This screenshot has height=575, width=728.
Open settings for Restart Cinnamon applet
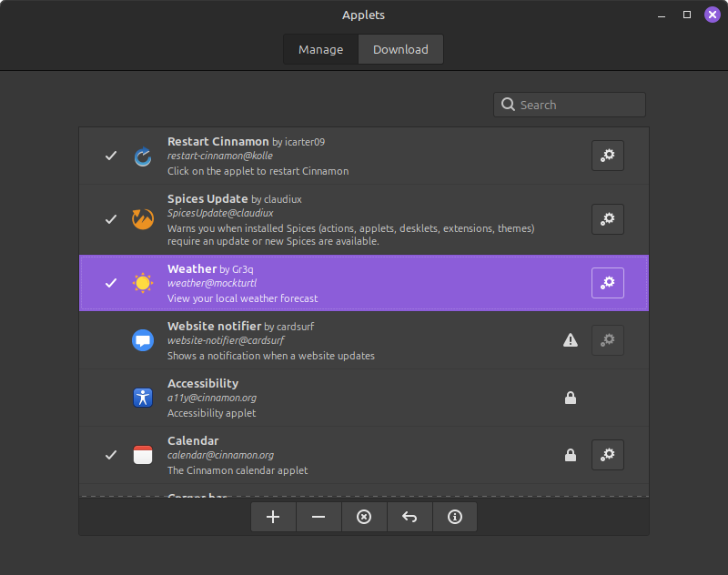pos(607,156)
